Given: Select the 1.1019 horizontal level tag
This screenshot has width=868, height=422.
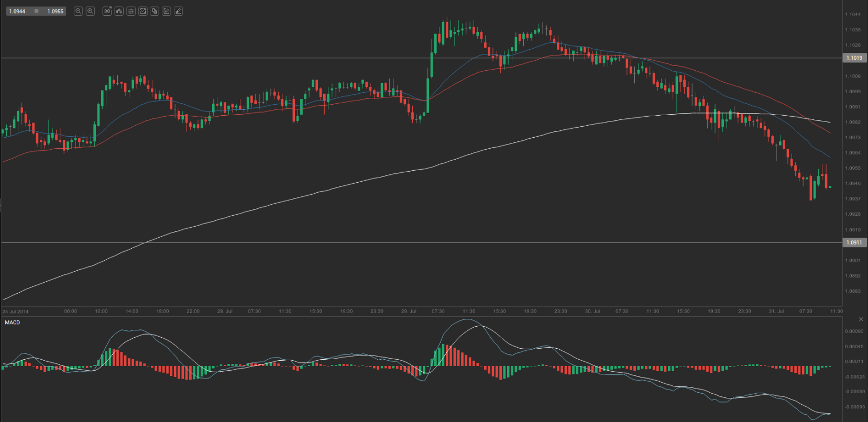Looking at the screenshot, I should click(x=854, y=58).
